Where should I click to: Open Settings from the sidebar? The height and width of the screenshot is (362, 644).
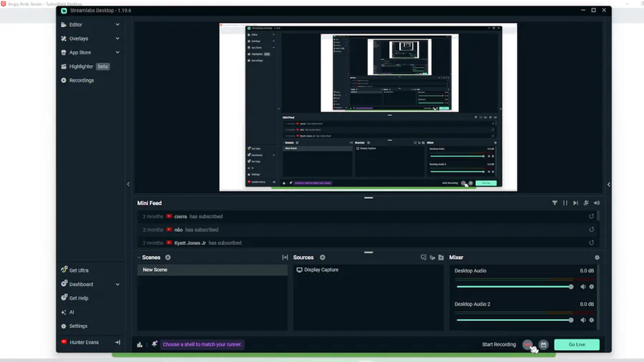78,326
